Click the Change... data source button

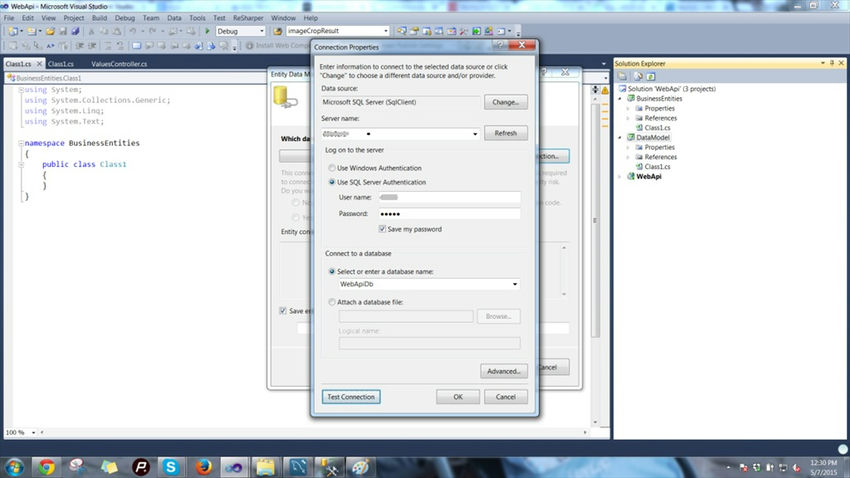pos(506,102)
